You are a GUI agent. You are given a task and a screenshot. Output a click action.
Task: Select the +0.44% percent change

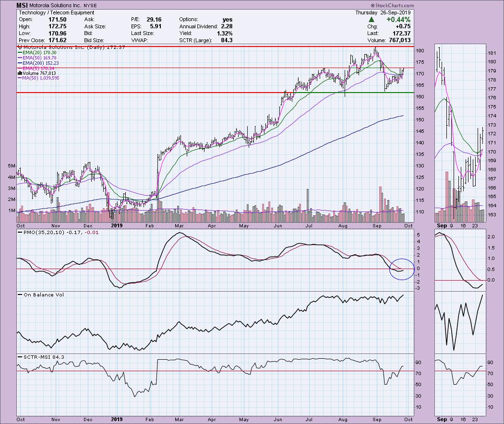coord(398,20)
